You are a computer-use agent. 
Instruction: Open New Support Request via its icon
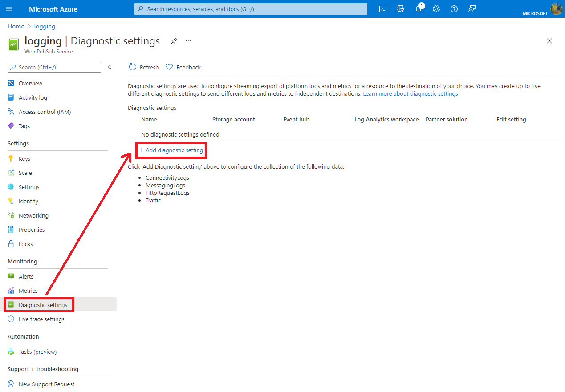coord(10,384)
